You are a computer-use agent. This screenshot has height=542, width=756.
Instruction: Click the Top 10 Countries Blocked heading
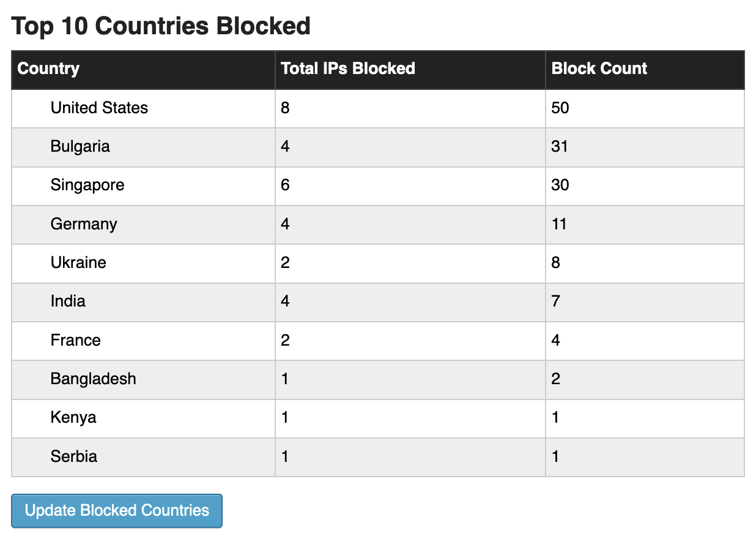point(161,26)
